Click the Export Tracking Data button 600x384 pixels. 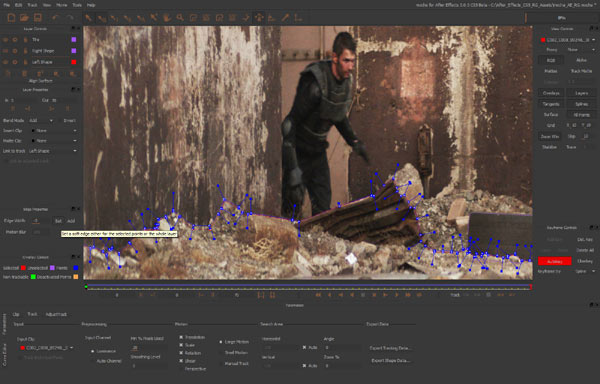coord(390,348)
